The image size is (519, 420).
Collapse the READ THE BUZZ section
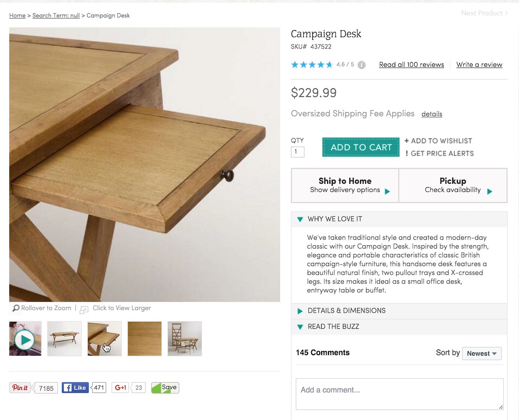pyautogui.click(x=300, y=327)
